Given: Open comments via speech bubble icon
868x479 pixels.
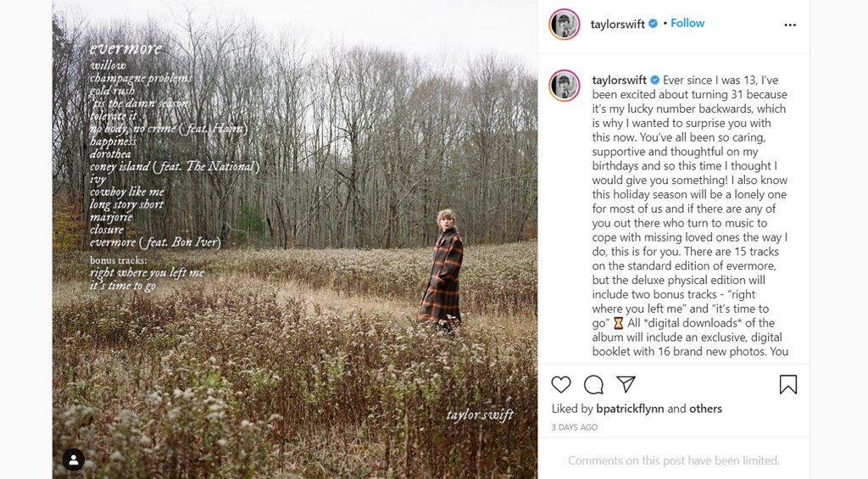Looking at the screenshot, I should 593,385.
